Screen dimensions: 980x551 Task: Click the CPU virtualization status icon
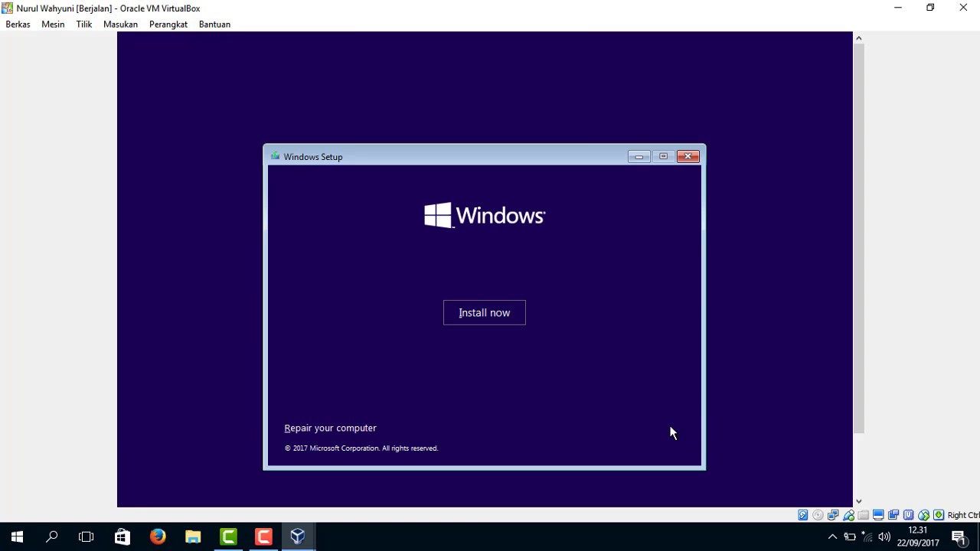tap(908, 515)
